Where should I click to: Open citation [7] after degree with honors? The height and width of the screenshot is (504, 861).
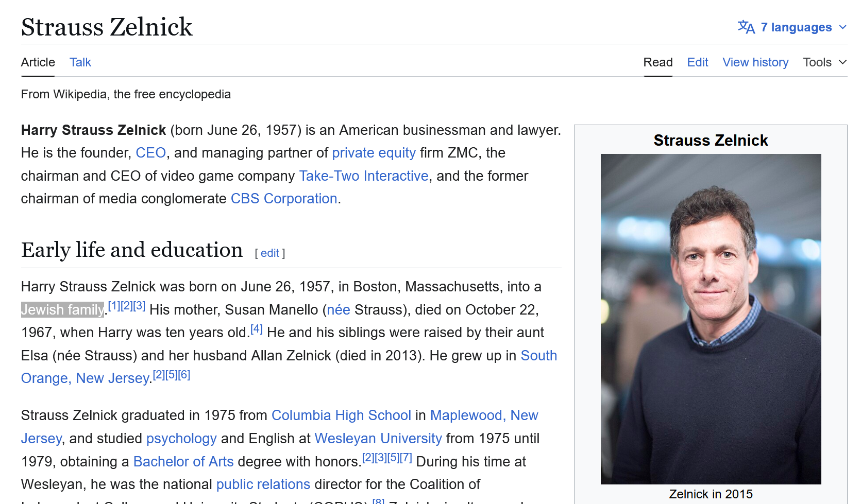pyautogui.click(x=406, y=458)
